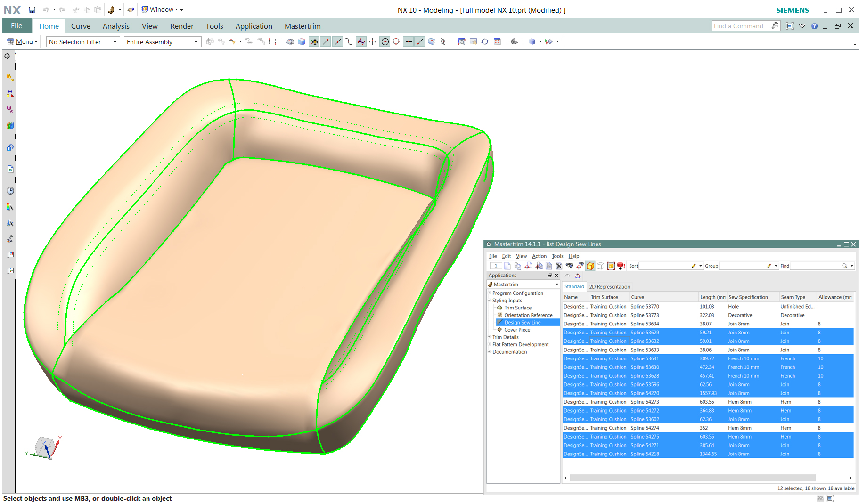Open the Trim Surface styling input

pyautogui.click(x=518, y=308)
